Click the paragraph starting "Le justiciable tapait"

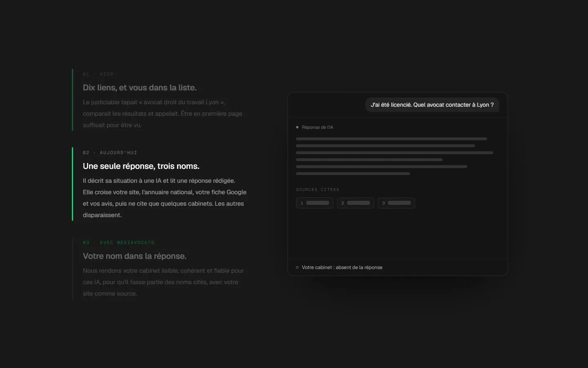tap(163, 114)
